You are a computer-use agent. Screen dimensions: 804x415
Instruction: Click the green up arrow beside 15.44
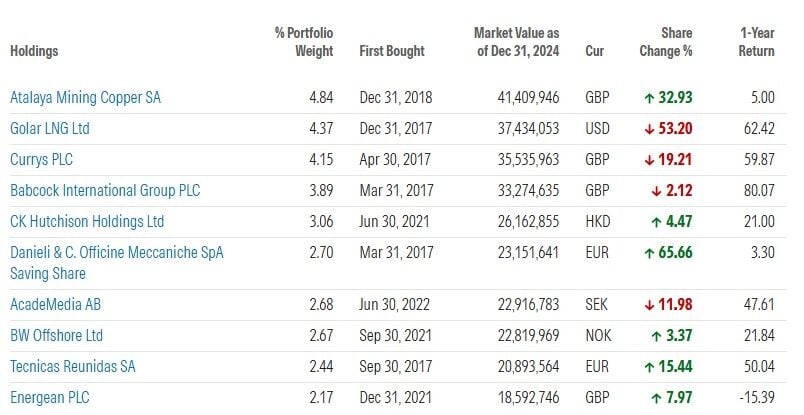(649, 366)
